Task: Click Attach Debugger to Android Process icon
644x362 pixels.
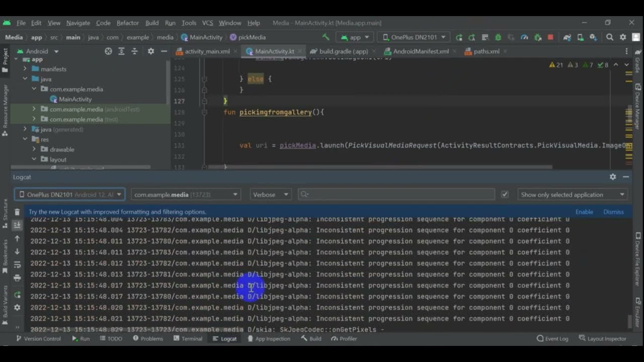Action: coord(537,37)
